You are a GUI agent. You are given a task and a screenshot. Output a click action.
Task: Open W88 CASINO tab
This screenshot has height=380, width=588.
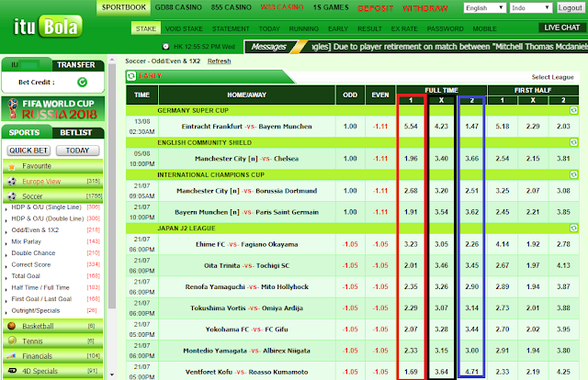pyautogui.click(x=282, y=7)
